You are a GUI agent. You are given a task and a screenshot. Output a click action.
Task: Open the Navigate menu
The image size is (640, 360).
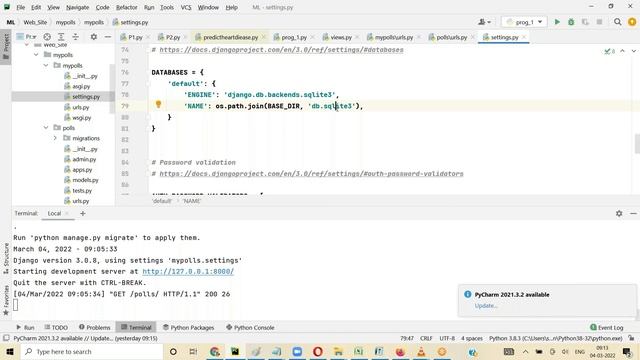click(77, 7)
